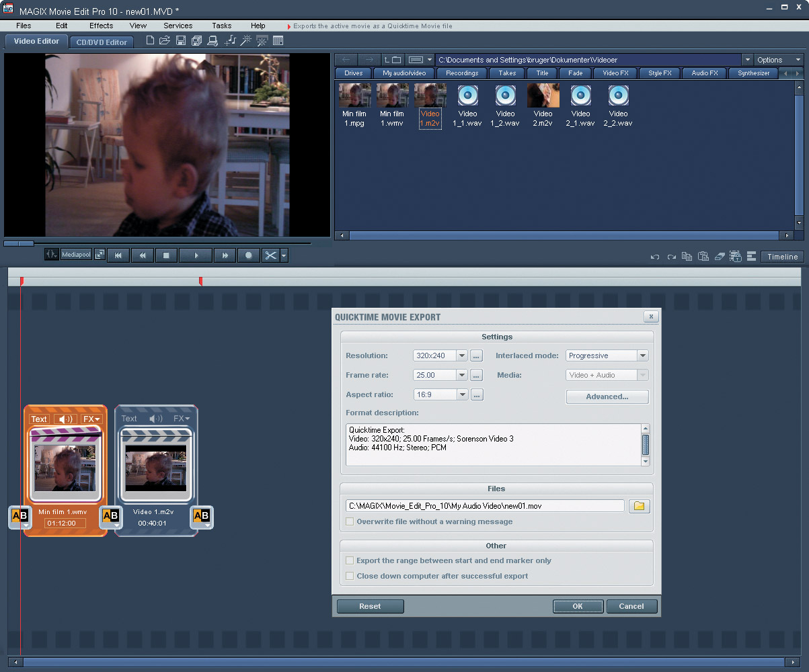Click the magic wand wizard icon
Screen dimensions: 809x672
[246, 41]
